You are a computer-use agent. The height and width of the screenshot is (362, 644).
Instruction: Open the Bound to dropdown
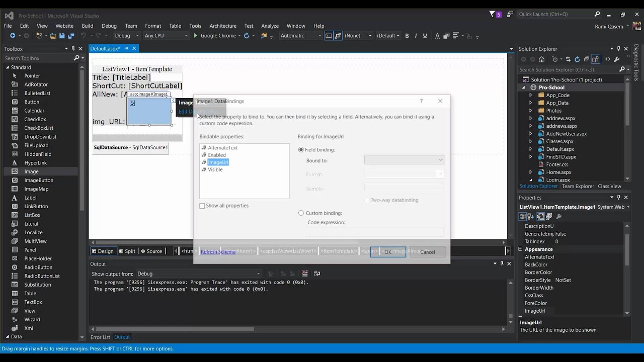pyautogui.click(x=404, y=160)
